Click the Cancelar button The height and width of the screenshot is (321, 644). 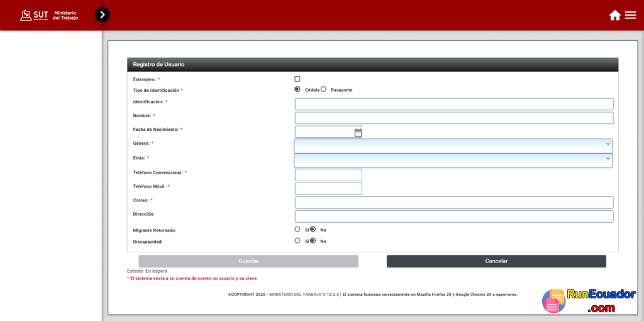(x=497, y=261)
